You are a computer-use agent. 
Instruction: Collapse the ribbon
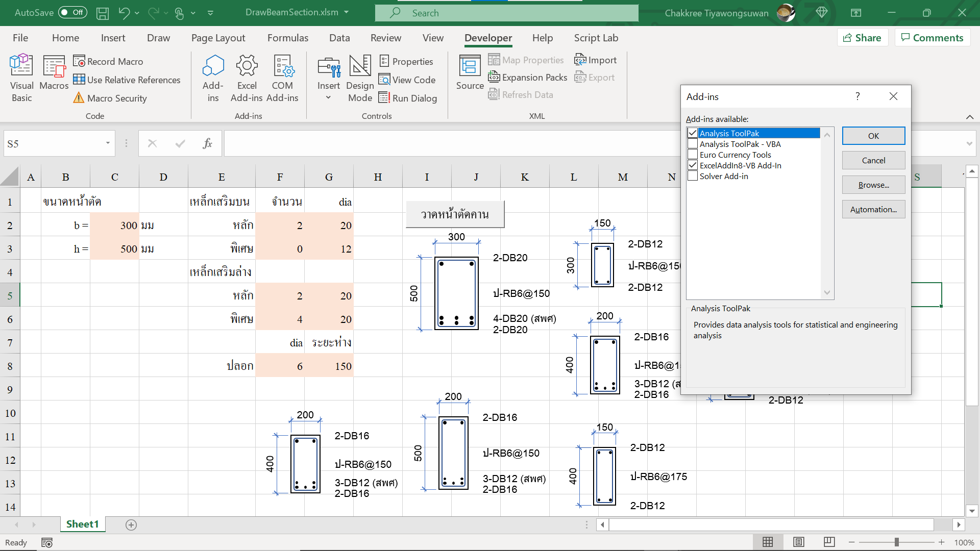tap(970, 117)
